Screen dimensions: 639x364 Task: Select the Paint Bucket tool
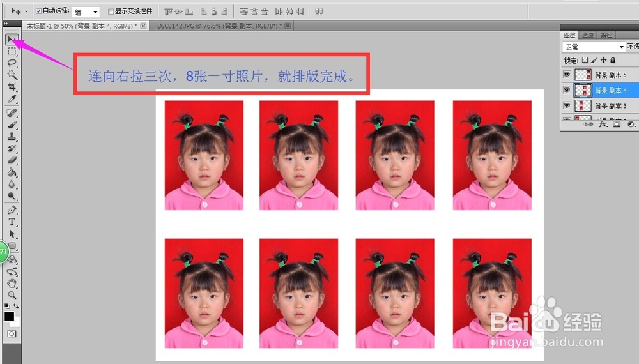[x=12, y=172]
